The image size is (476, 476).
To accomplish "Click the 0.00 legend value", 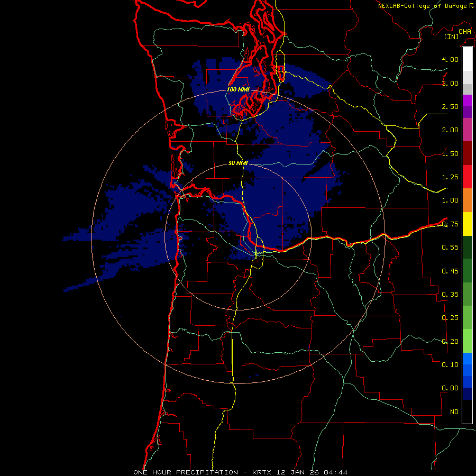I will (450, 388).
